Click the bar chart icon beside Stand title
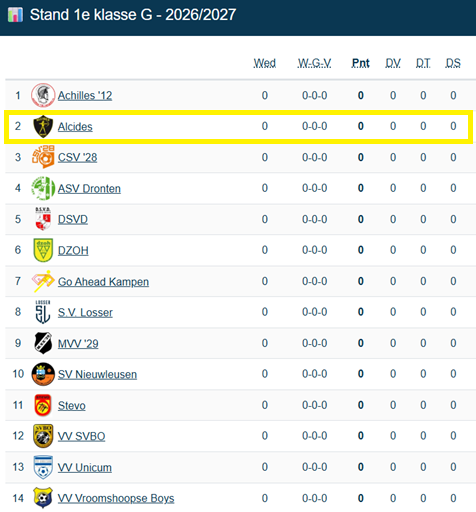 click(x=15, y=15)
